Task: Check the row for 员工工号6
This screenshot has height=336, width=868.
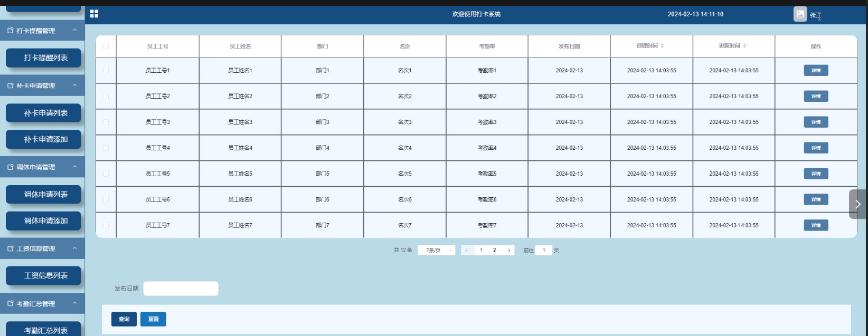Action: 106,199
